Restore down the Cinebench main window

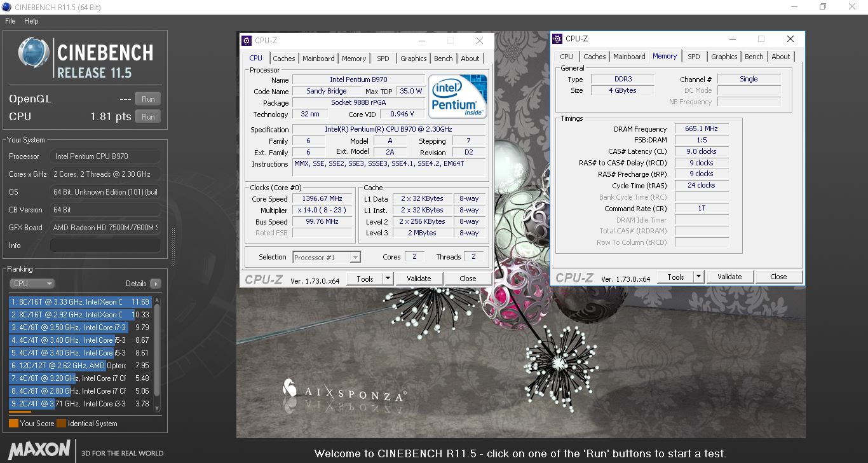[823, 7]
